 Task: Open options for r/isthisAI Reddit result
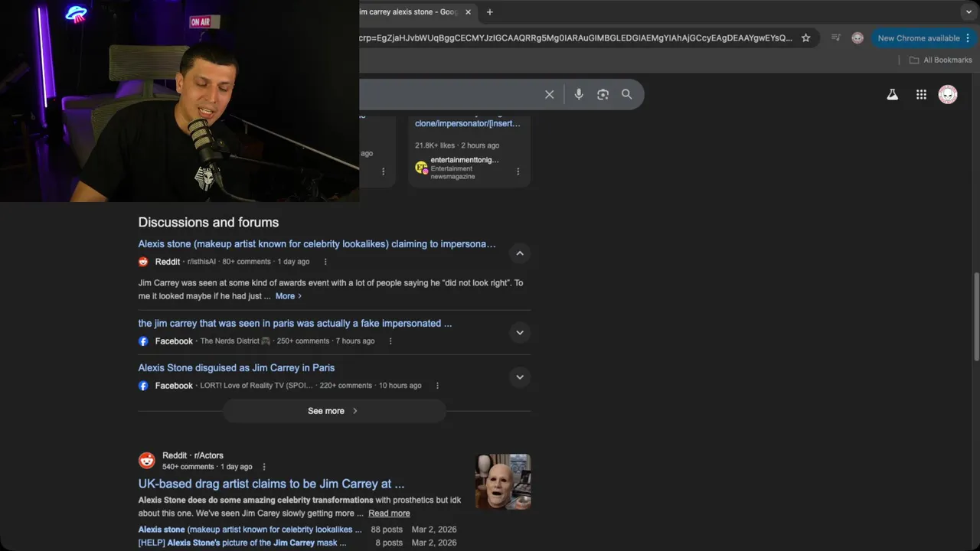pyautogui.click(x=325, y=262)
